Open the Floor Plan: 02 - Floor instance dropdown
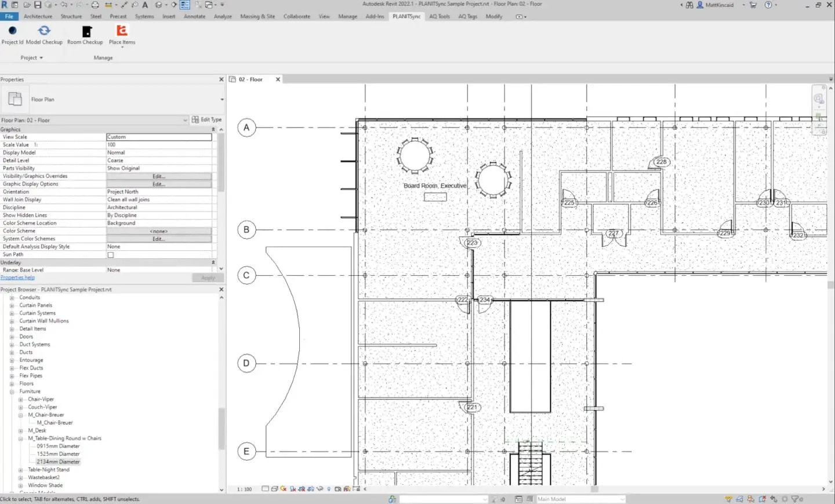Viewport: 835px width, 504px height. pos(186,120)
